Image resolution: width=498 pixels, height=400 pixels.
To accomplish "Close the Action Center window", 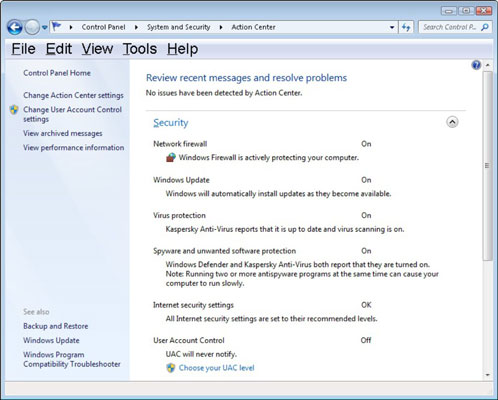I will point(484,11).
